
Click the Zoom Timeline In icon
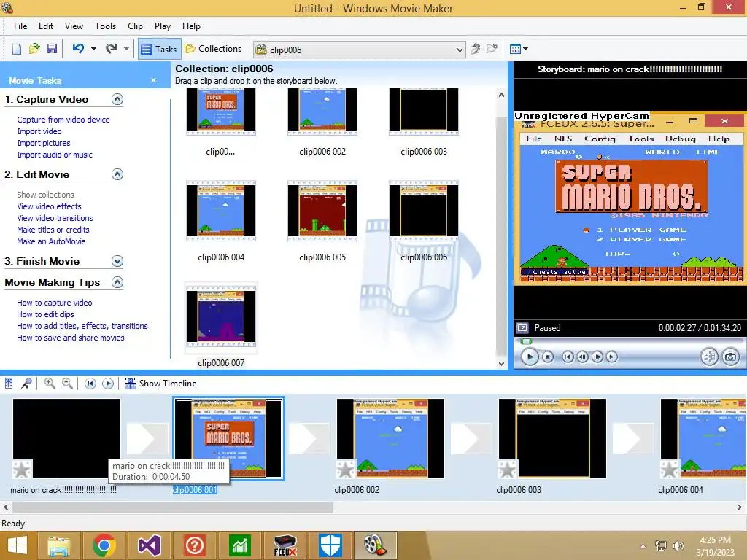click(x=50, y=384)
